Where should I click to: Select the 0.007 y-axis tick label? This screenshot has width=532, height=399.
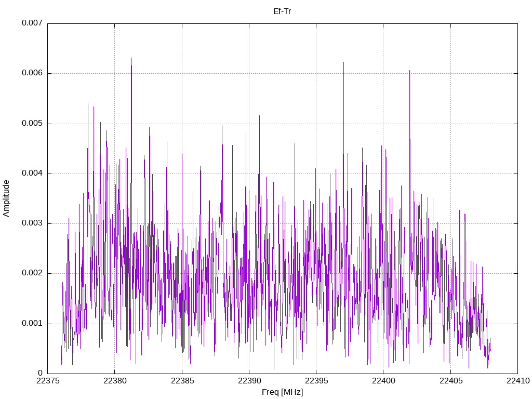pyautogui.click(x=32, y=23)
